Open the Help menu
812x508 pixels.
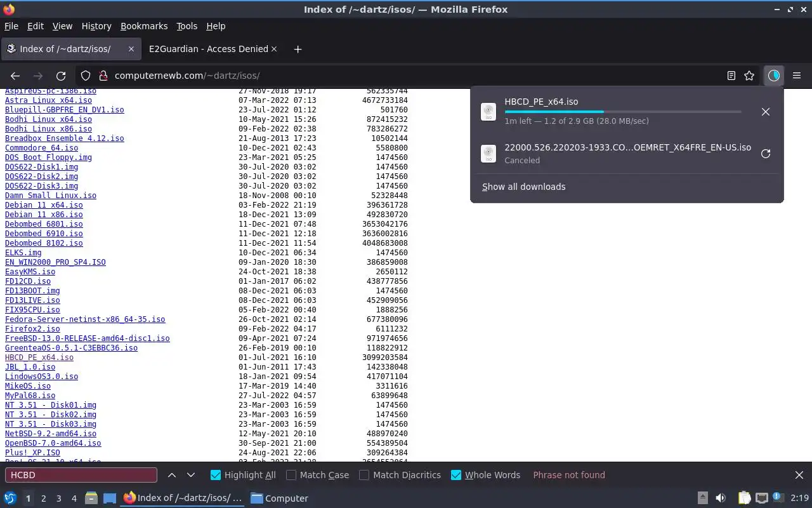[216, 26]
